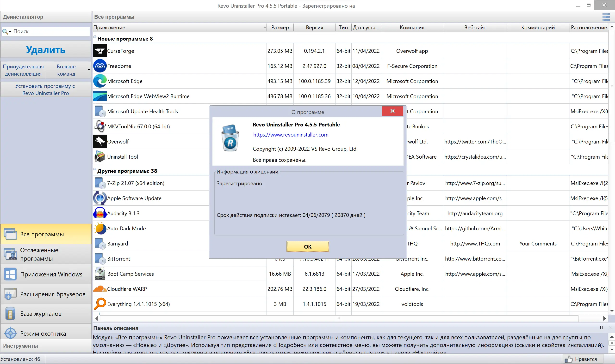
Task: Close the О программе dialog
Action: point(392,111)
